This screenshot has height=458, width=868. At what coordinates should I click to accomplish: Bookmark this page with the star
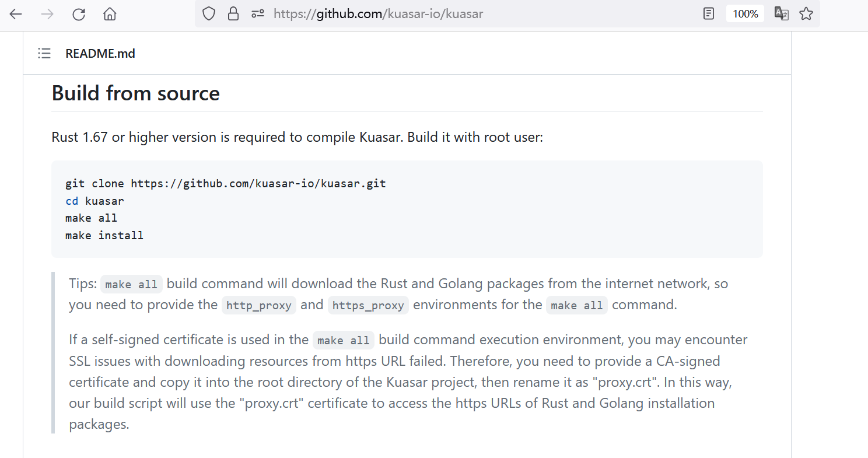(x=806, y=14)
